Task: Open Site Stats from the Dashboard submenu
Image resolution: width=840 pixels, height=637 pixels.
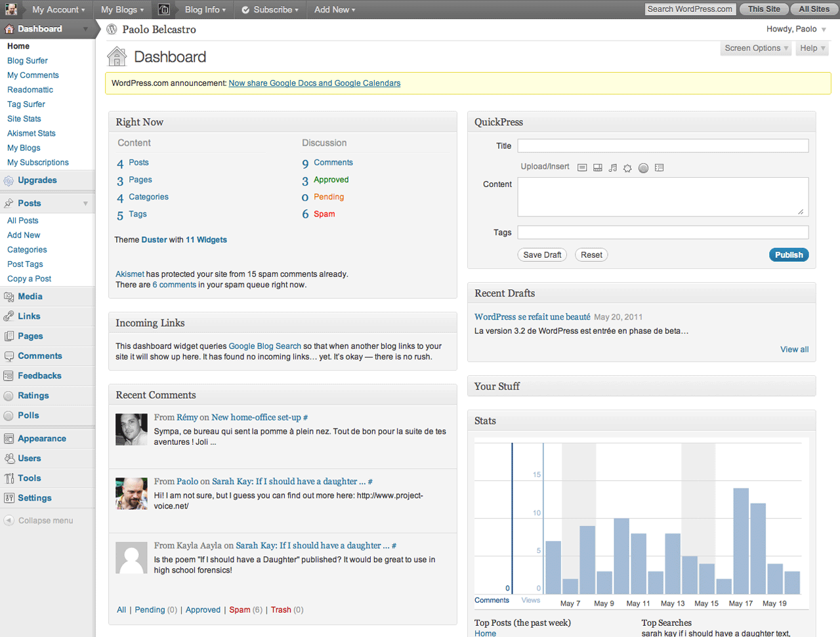Action: click(24, 119)
